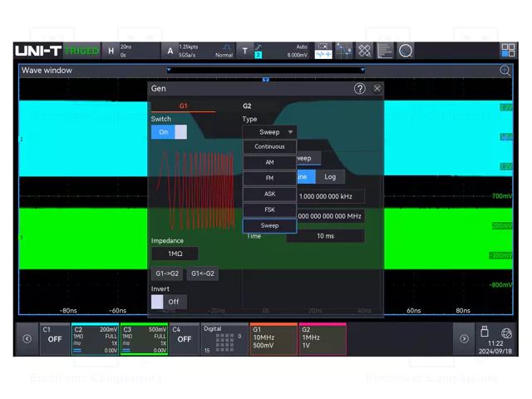
Task: Click the cursor measurement icon in toolbar
Action: pos(343,51)
